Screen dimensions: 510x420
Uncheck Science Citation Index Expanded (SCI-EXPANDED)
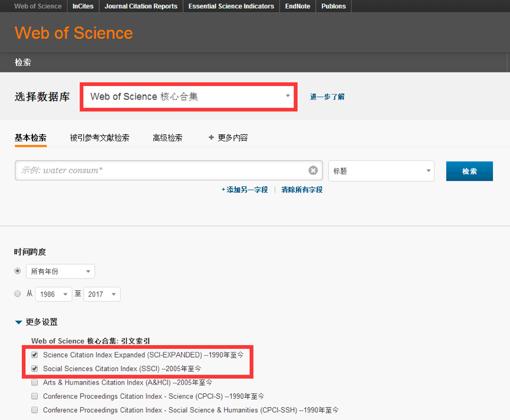[34, 355]
